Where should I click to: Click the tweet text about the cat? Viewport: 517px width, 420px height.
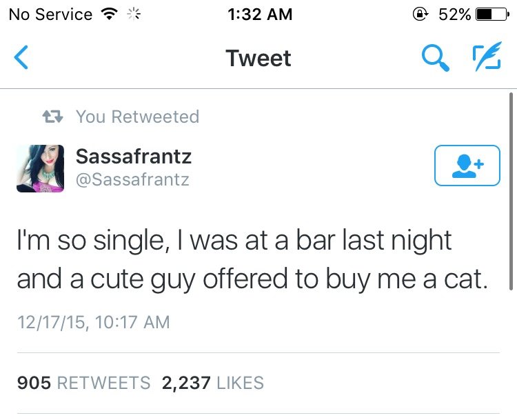253,260
